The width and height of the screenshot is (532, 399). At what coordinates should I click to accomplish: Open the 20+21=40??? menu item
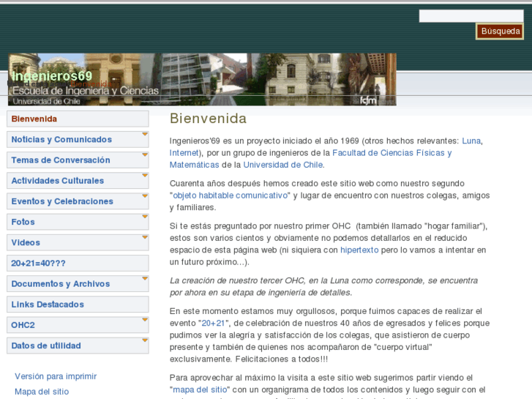(x=78, y=263)
